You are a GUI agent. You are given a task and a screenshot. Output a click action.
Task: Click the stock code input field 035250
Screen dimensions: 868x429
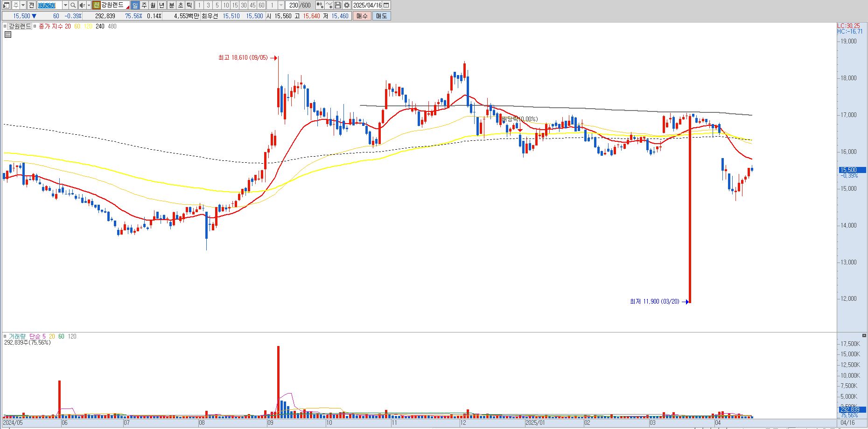pos(49,5)
